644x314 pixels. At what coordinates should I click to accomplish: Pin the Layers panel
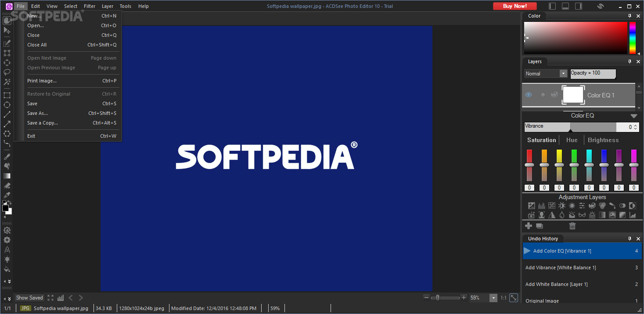pyautogui.click(x=630, y=61)
